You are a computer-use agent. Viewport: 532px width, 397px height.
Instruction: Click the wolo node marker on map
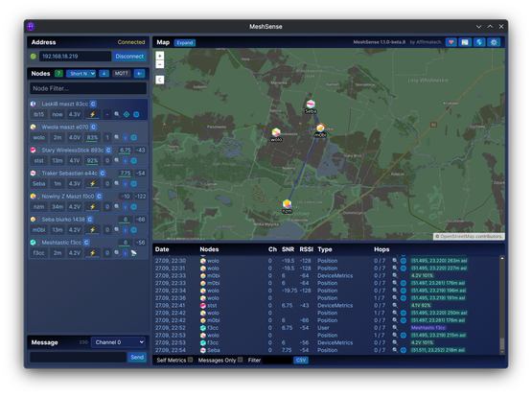276,132
